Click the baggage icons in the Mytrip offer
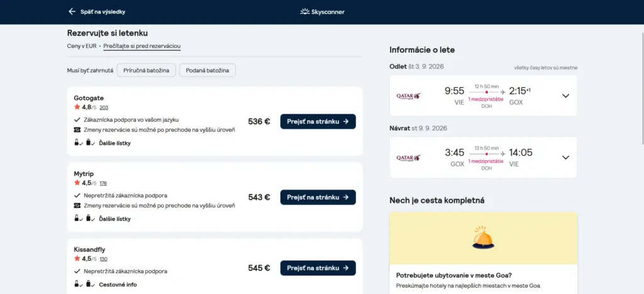This screenshot has width=644, height=294. [x=85, y=219]
